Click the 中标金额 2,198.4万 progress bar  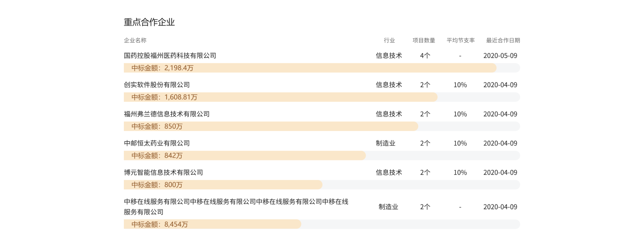[322, 68]
